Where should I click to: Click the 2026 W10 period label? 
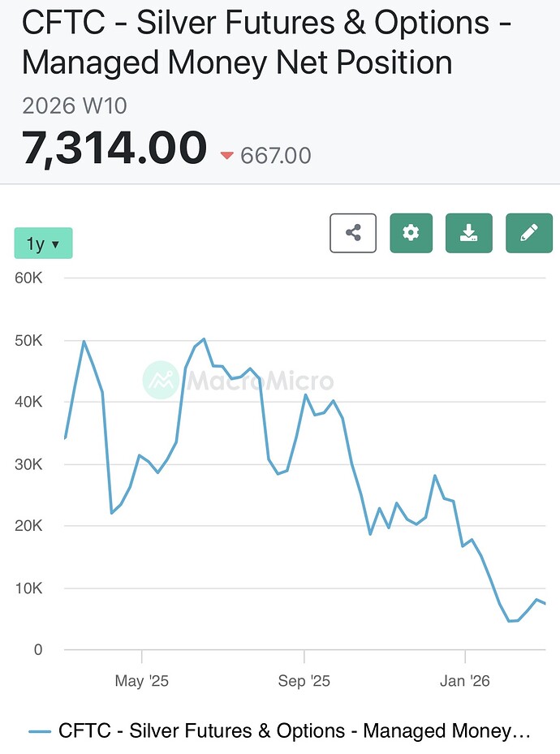75,106
